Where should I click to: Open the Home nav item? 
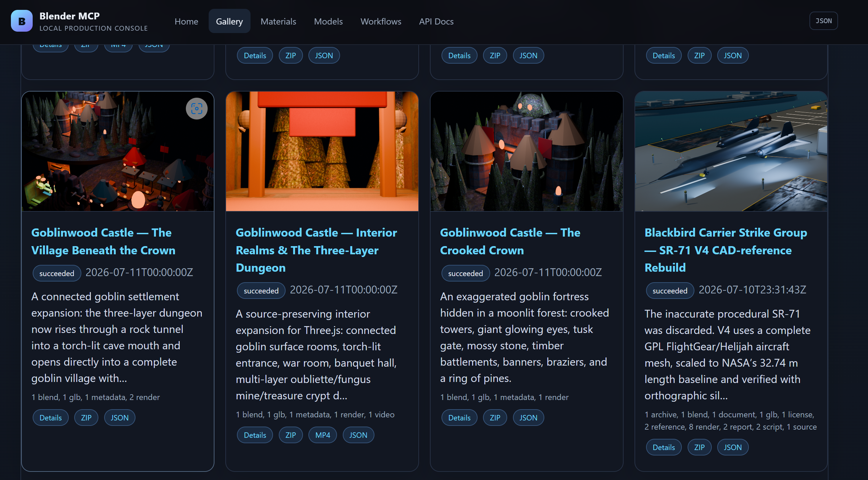point(186,21)
